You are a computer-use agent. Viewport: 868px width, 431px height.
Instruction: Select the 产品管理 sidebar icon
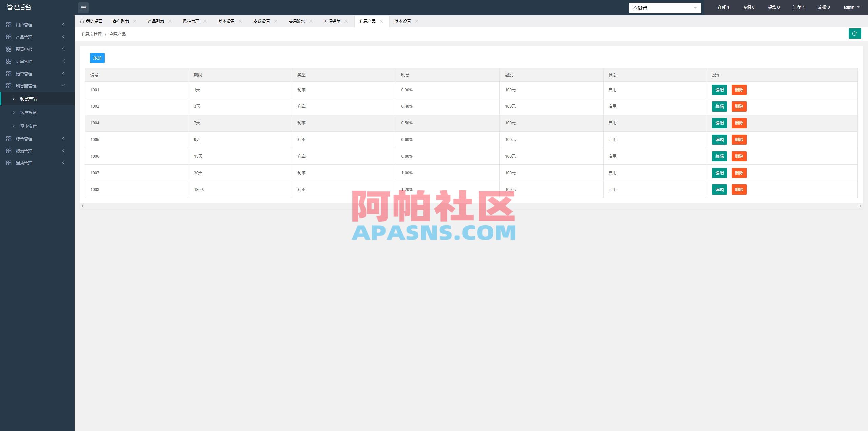9,37
